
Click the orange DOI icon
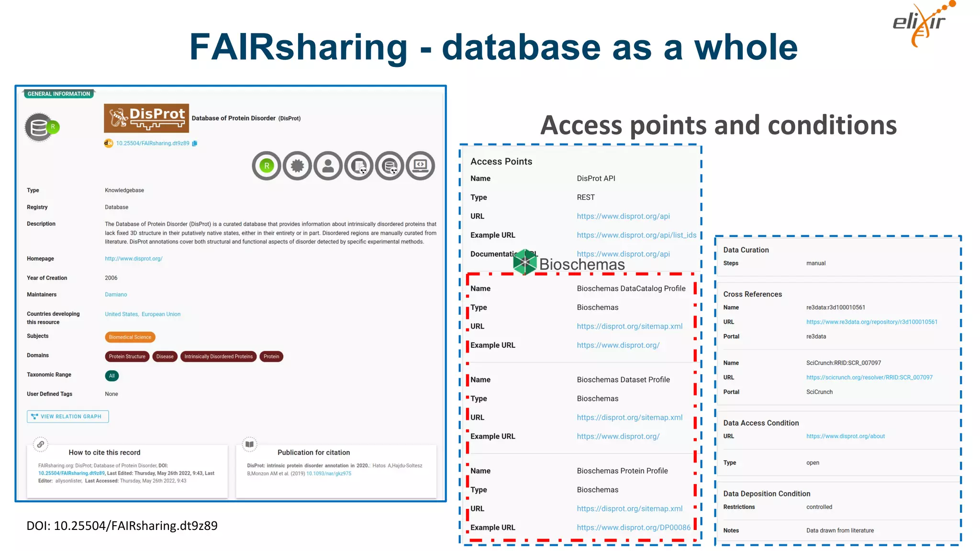(109, 143)
